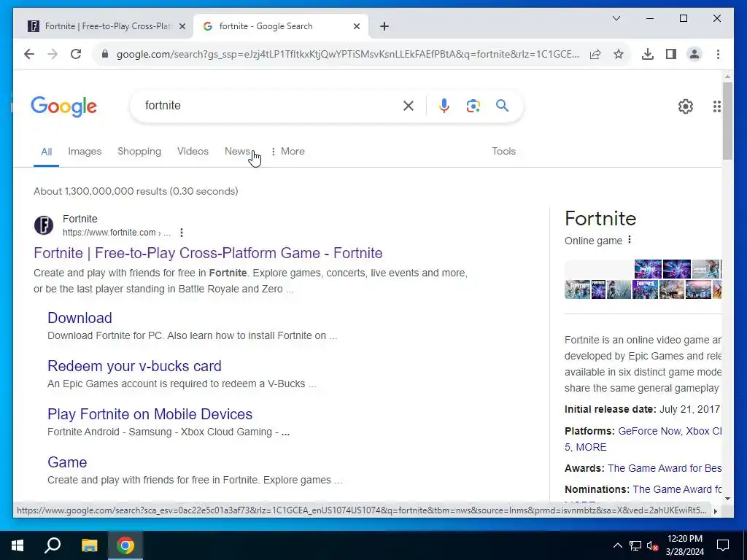The height and width of the screenshot is (560, 747).
Task: Open the Game sitelink
Action: (67, 462)
